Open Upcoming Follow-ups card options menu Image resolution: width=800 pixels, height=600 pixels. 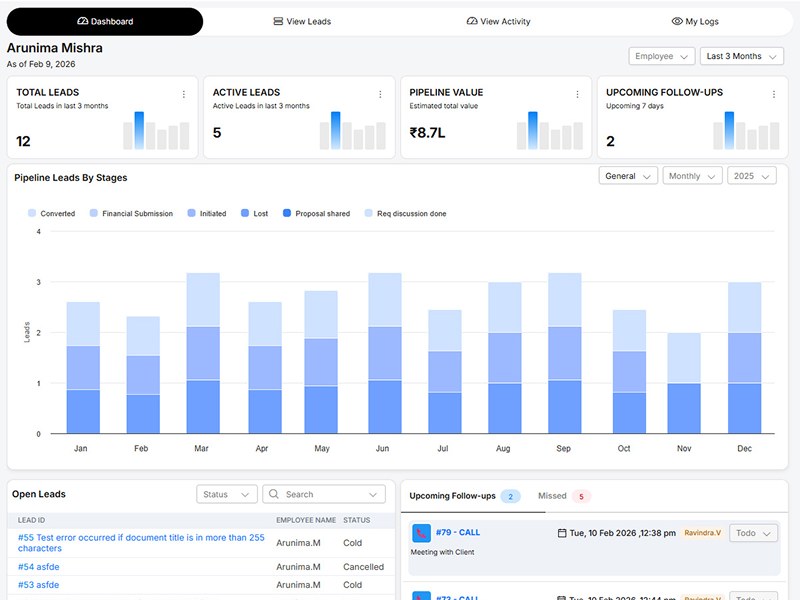tap(774, 94)
